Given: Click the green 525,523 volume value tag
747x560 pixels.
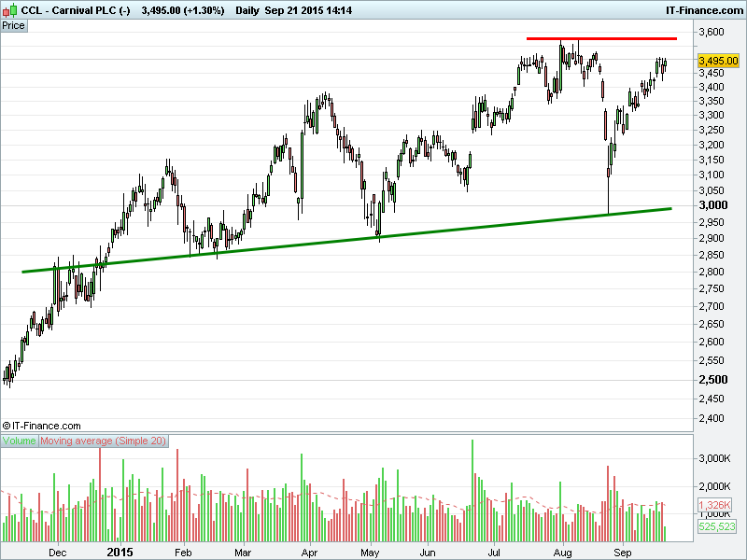Looking at the screenshot, I should pyautogui.click(x=716, y=526).
